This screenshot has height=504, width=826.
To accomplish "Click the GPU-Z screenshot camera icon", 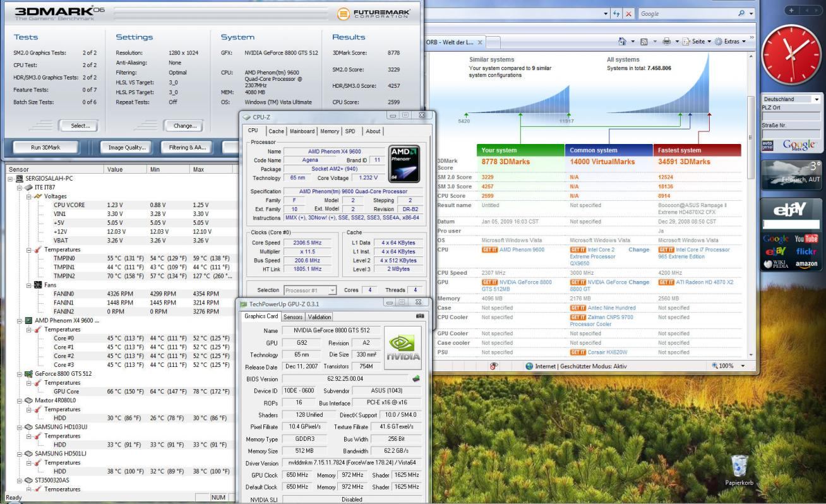I will 420,316.
